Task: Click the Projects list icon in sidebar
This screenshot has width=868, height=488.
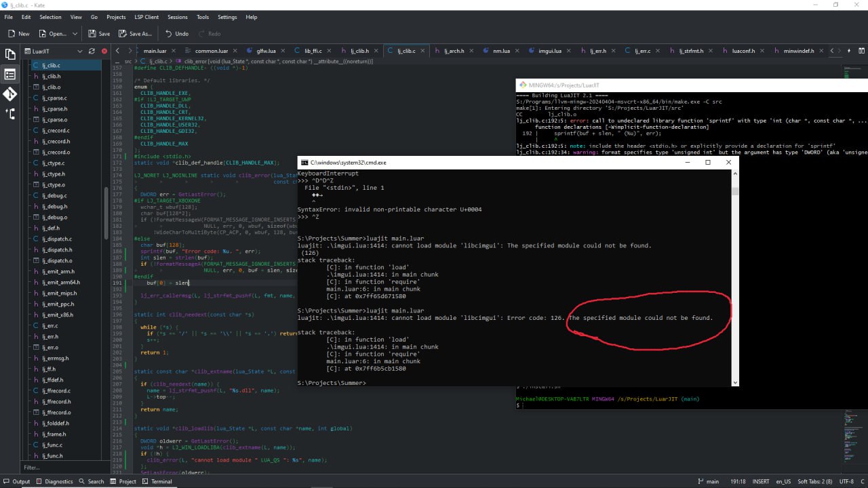Action: [10, 74]
